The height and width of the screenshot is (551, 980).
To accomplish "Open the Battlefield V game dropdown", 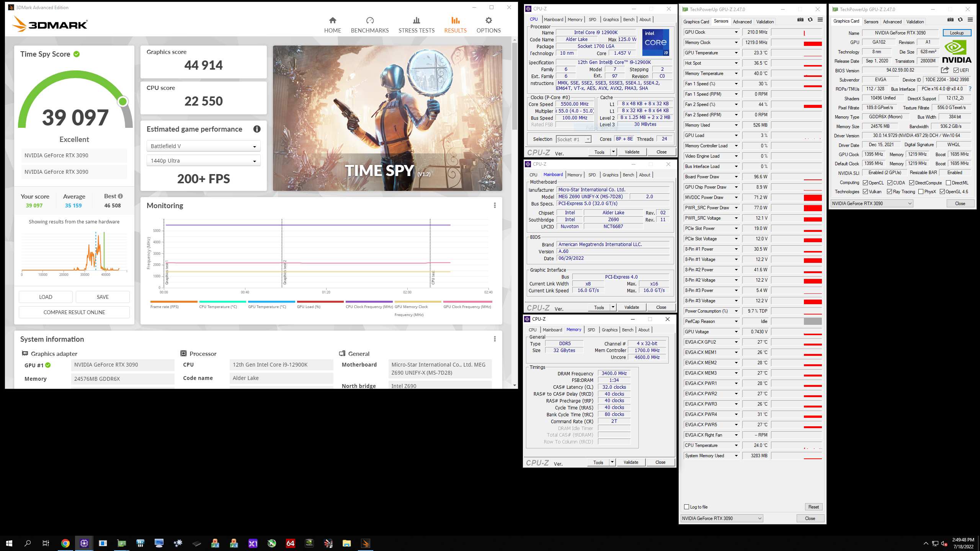I will coord(203,146).
